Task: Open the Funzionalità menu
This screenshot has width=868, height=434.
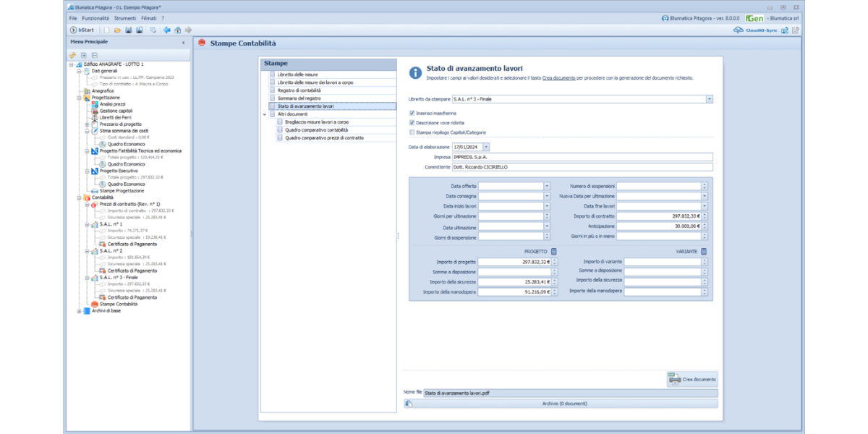Action: (x=95, y=17)
